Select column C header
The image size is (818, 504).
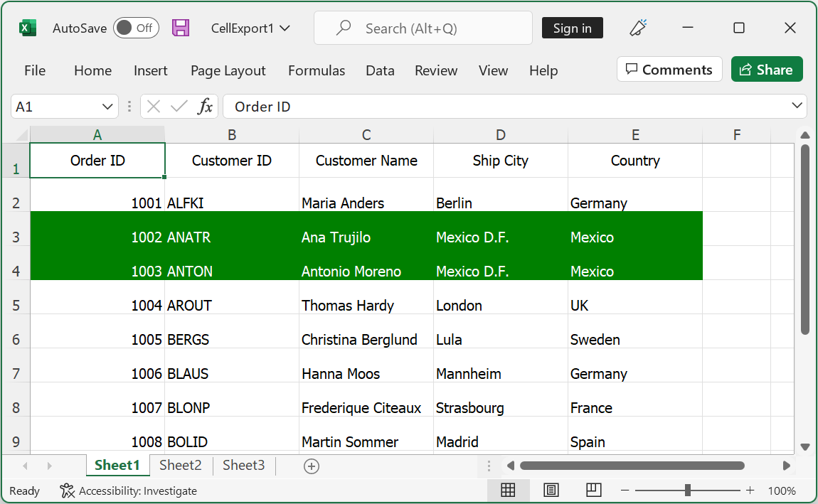[366, 135]
